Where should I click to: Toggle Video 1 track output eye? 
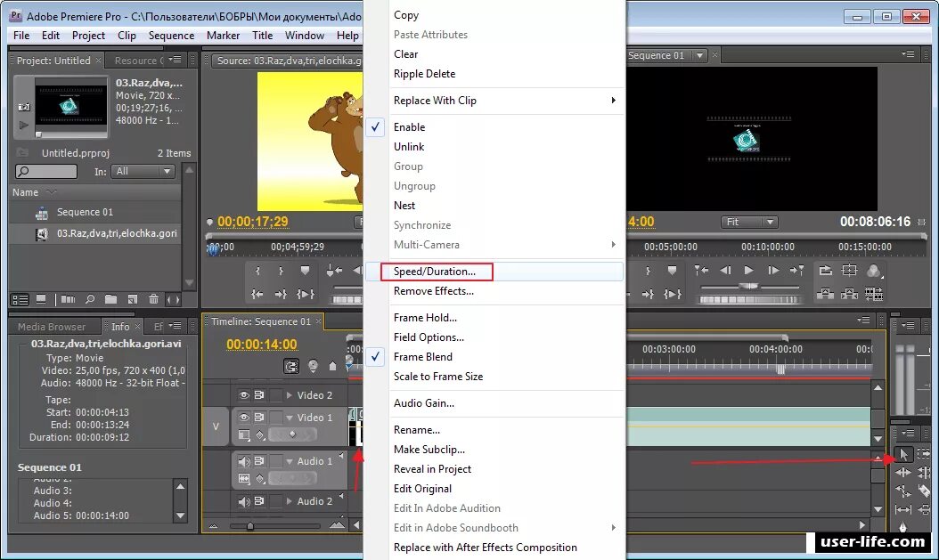244,417
